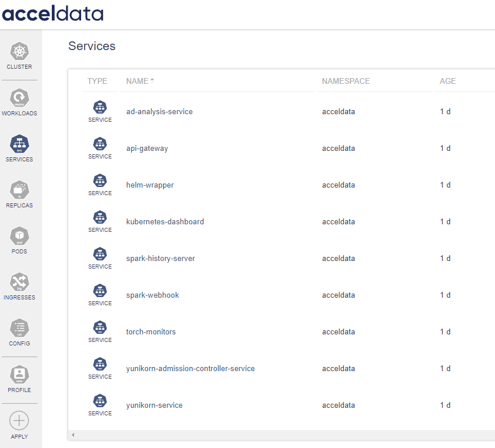Open the Config section
The height and width of the screenshot is (448, 495).
pyautogui.click(x=19, y=333)
